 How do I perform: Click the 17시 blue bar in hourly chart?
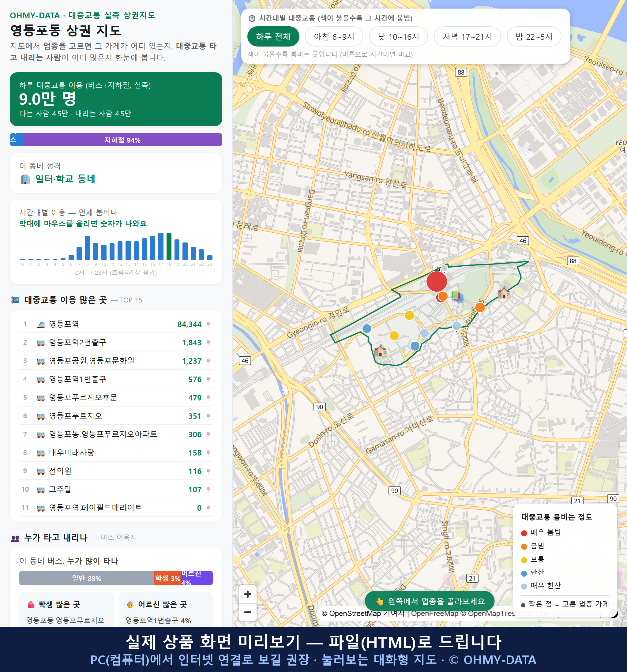(160, 246)
